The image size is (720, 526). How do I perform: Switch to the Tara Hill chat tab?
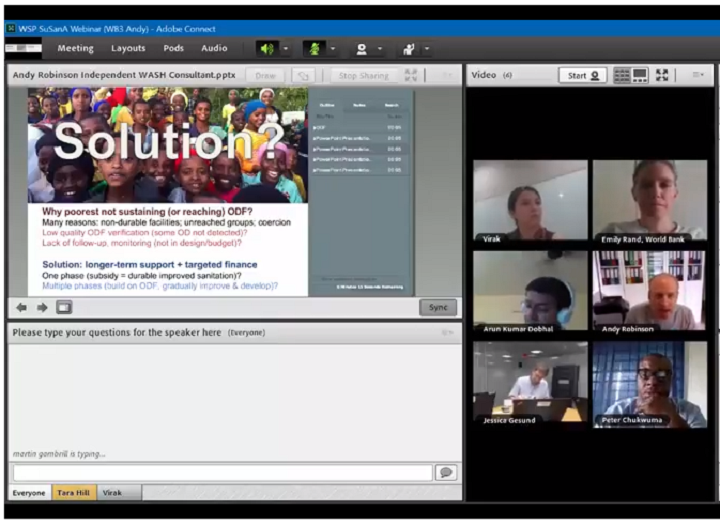click(75, 493)
